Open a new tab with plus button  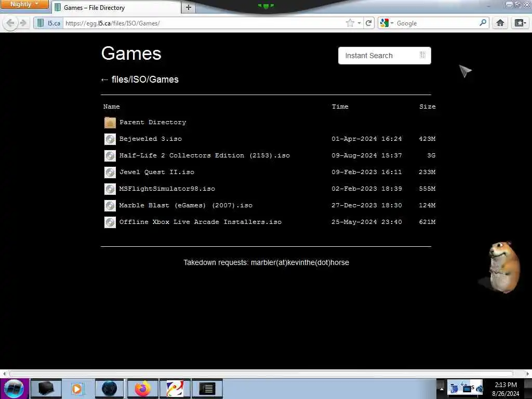188,7
